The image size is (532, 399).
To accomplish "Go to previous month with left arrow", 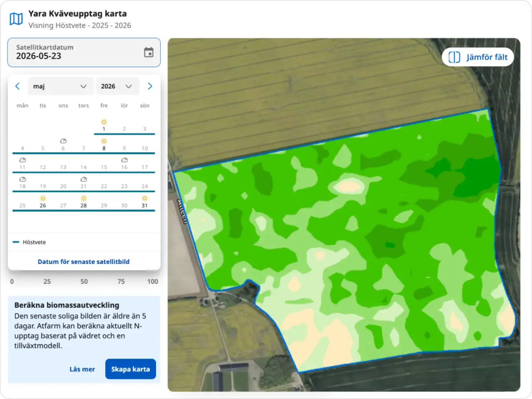I will pyautogui.click(x=17, y=86).
